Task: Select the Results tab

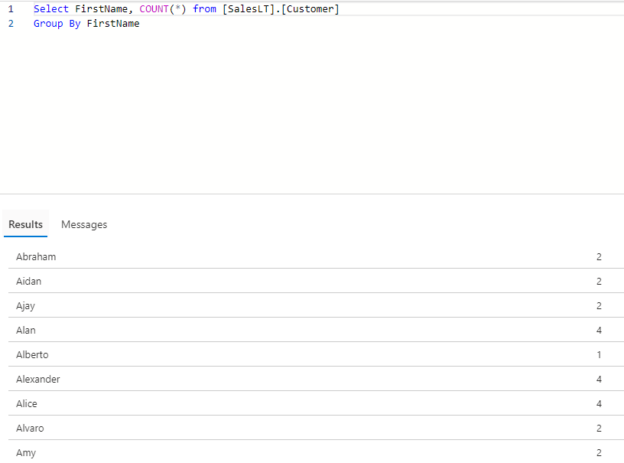Action: click(x=25, y=225)
